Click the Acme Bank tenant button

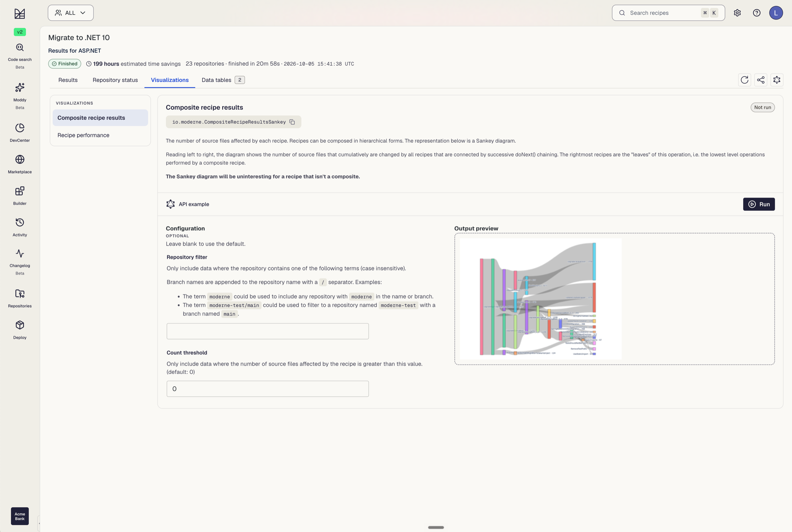click(x=20, y=516)
